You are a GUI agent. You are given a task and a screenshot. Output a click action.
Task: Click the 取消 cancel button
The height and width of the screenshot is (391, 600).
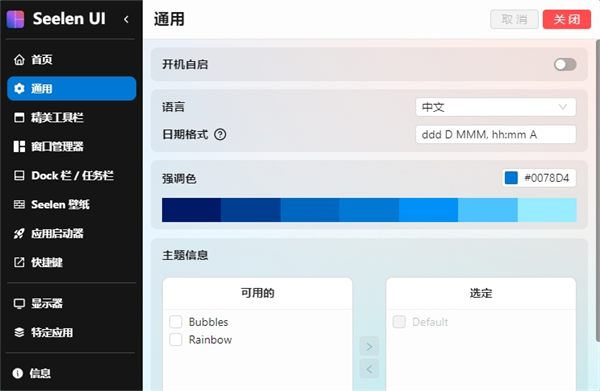click(514, 19)
